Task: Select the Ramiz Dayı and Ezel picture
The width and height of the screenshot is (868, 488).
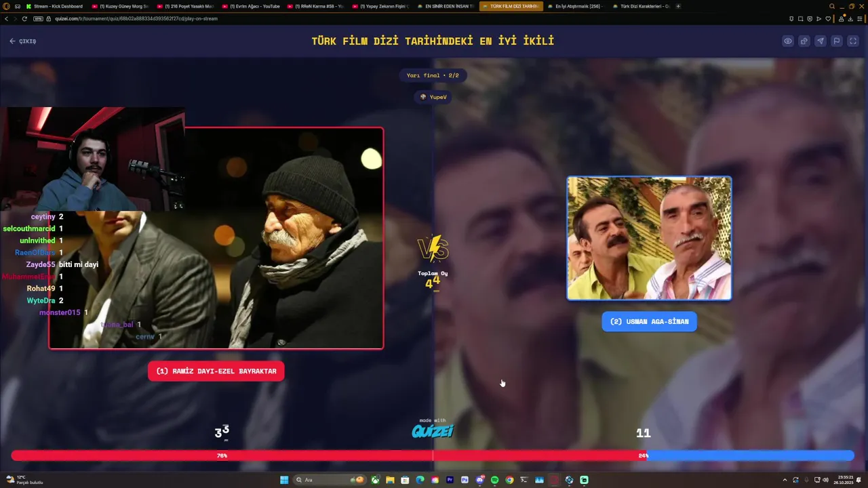Action: pos(216,238)
